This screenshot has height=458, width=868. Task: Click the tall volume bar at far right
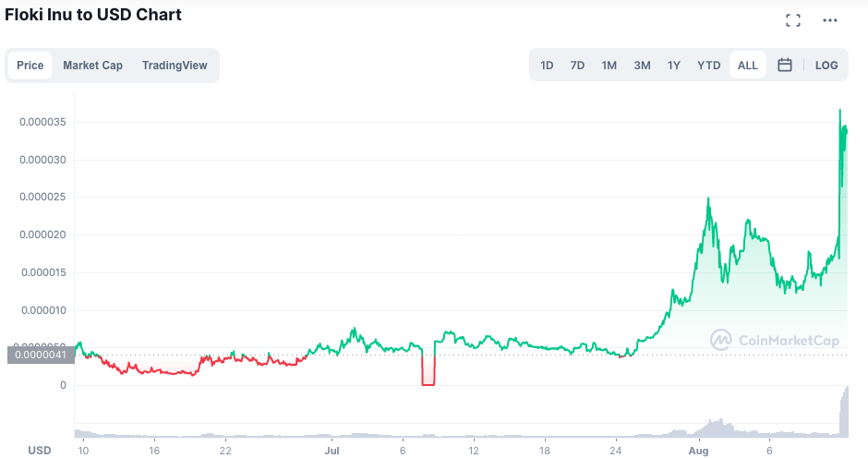pyautogui.click(x=844, y=412)
